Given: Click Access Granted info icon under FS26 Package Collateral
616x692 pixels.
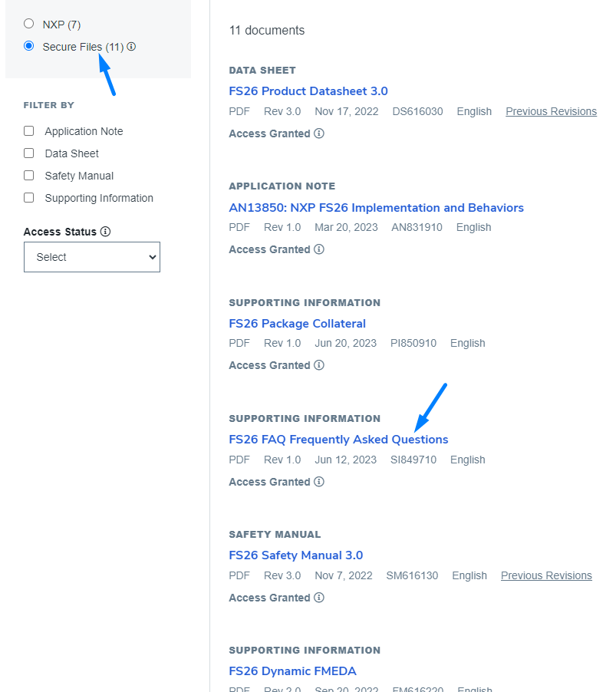Looking at the screenshot, I should click(319, 365).
